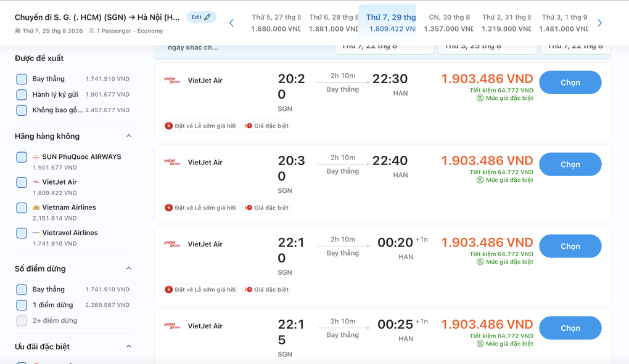This screenshot has height=364, width=629.
Task: Click Đặt vé Lễ sớm tag on 20:20 flight
Action: 200,126
